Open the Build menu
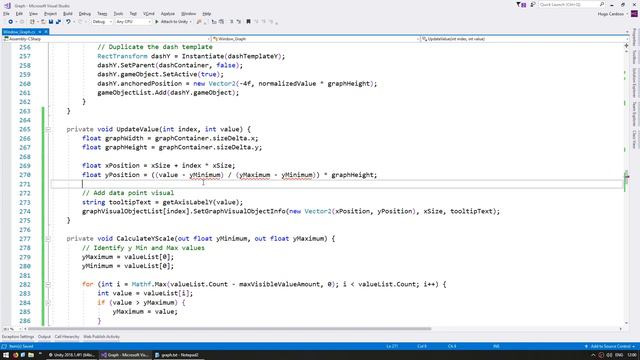The width and height of the screenshot is (640, 360). tap(68, 14)
